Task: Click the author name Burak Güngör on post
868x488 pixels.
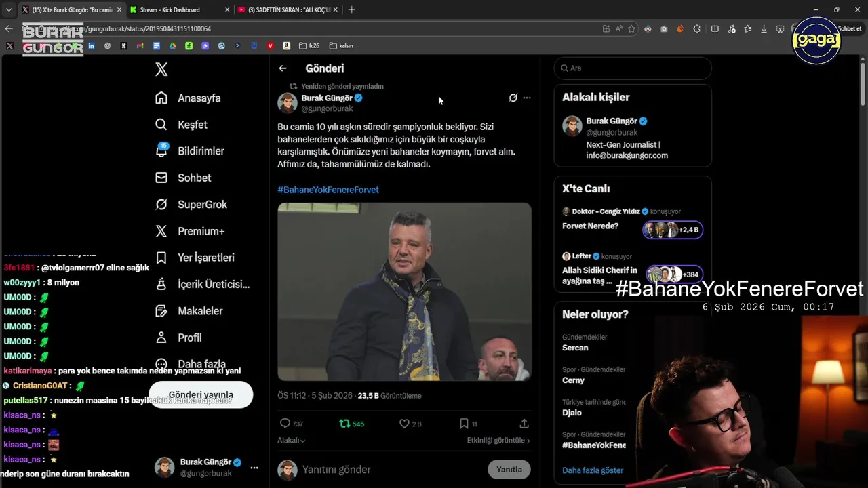Action: [x=327, y=98]
